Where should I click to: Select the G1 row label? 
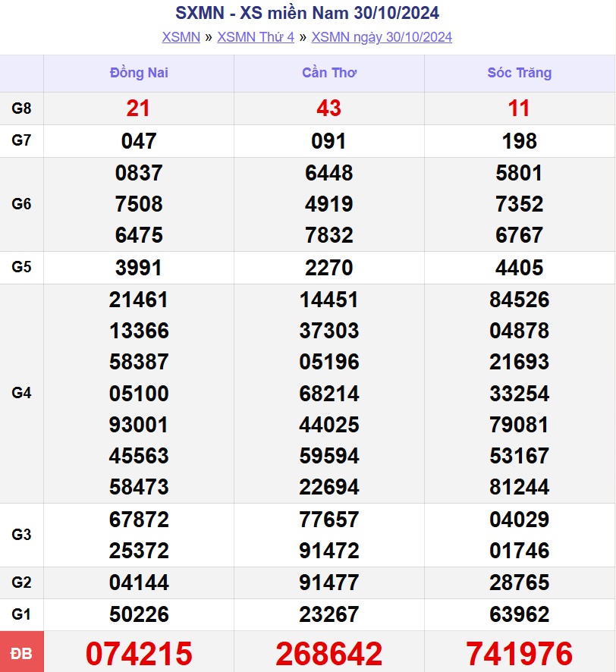[x=22, y=614]
